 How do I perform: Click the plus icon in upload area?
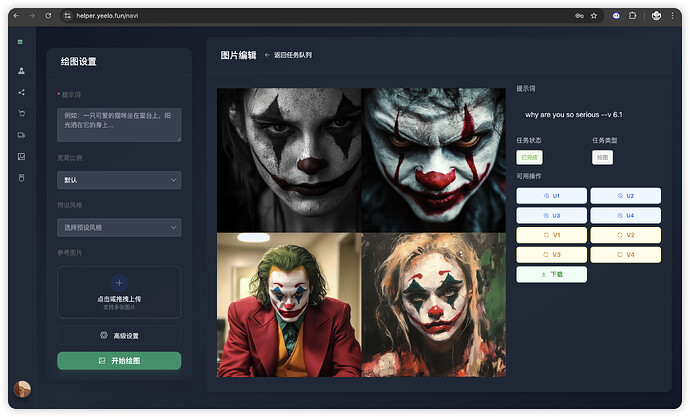119,283
